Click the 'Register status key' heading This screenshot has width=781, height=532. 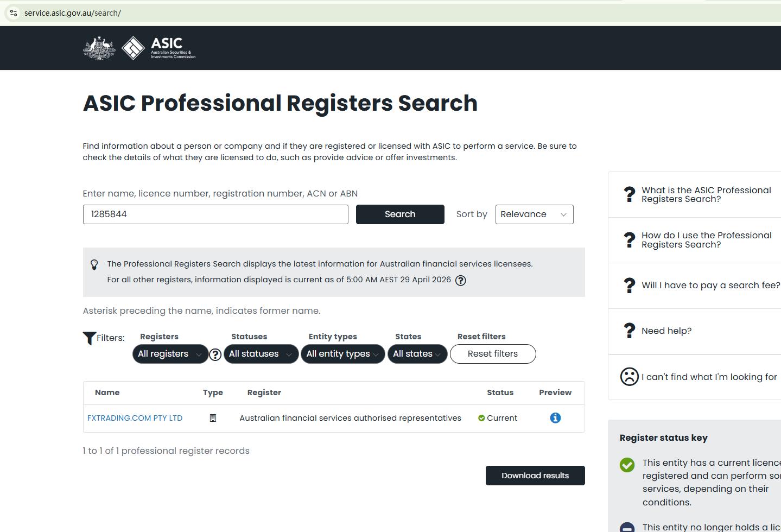664,438
